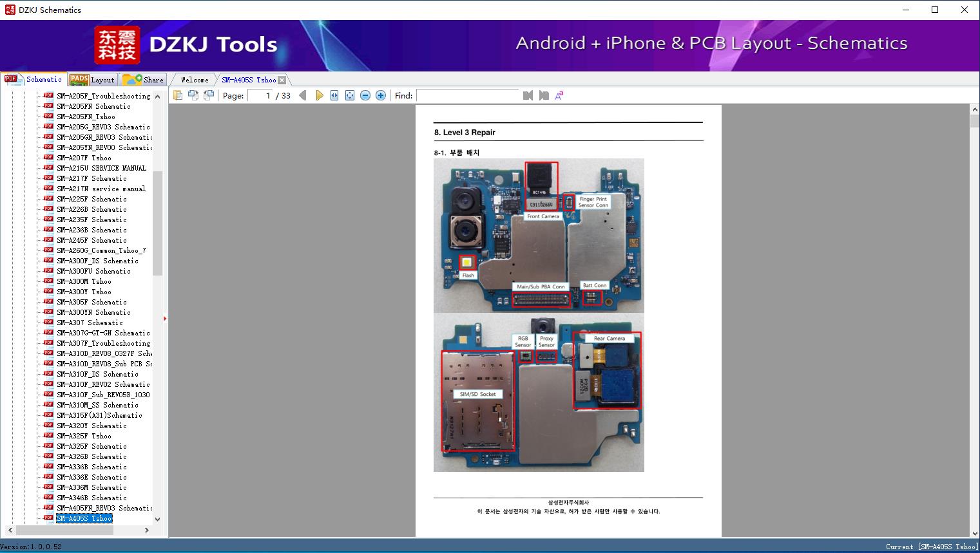Close the SM-A405S Tshoo tab
The width and height of the screenshot is (980, 553).
click(282, 80)
